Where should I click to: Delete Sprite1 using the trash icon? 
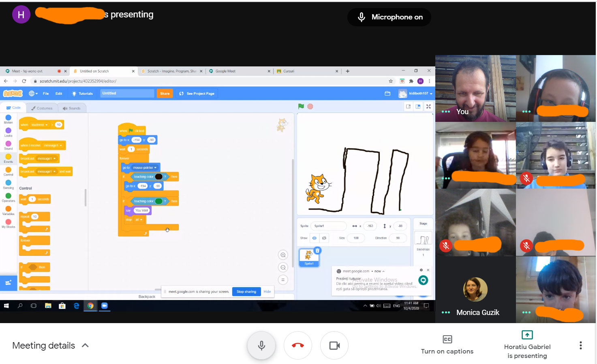tap(317, 251)
